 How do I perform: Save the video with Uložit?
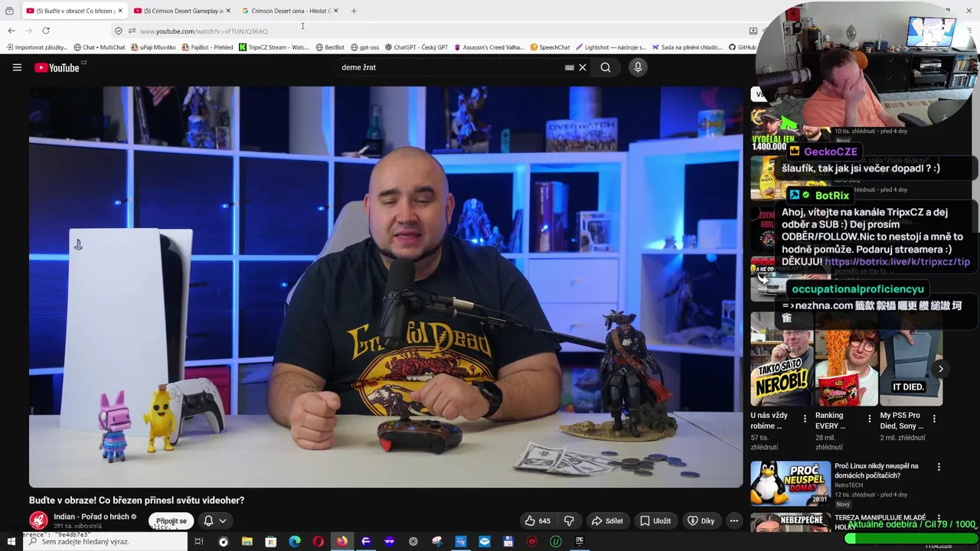(x=655, y=520)
